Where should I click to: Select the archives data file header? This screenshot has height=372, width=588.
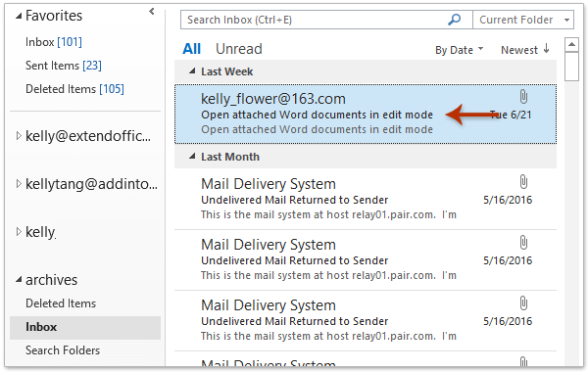click(51, 280)
